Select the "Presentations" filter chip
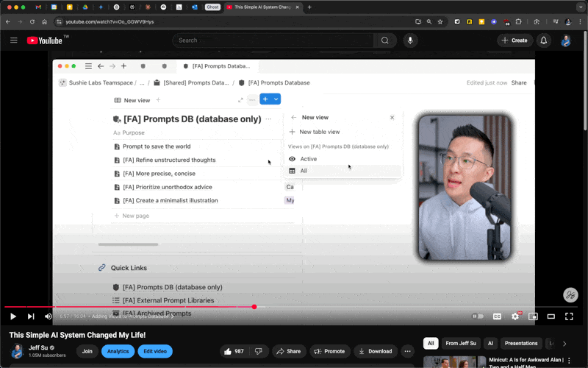Viewport: 588px width, 368px height. coord(521,343)
